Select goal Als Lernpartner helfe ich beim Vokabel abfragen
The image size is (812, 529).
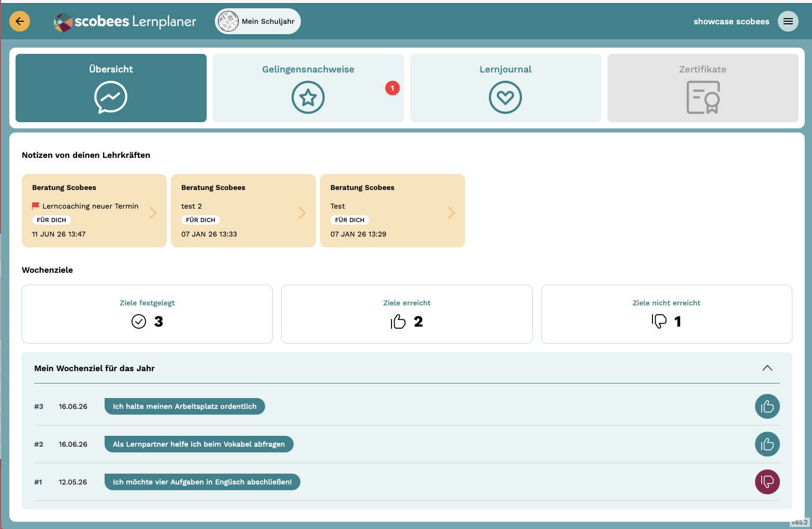click(199, 444)
